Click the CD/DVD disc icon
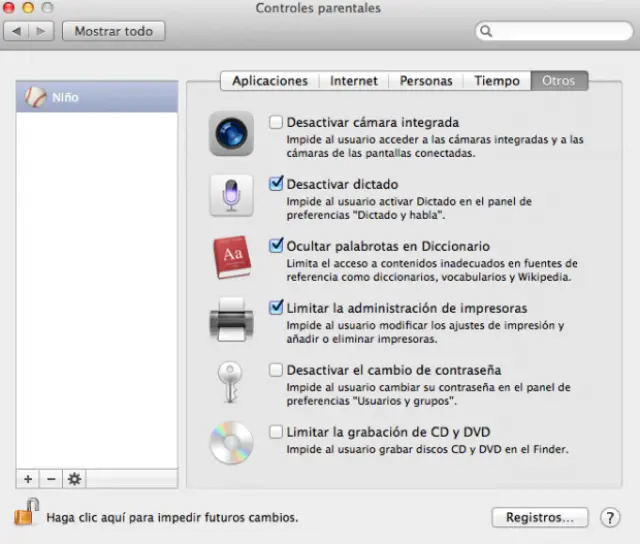The height and width of the screenshot is (544, 640). coord(231,442)
